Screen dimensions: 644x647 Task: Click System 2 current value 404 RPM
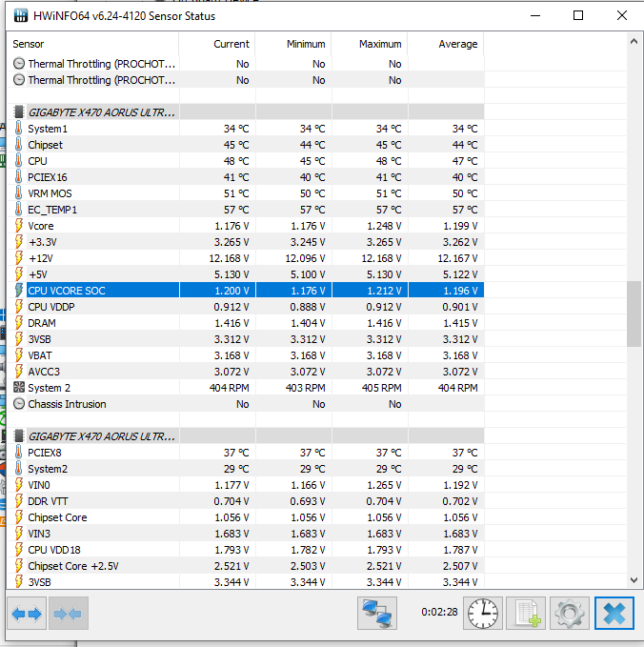coord(229,388)
